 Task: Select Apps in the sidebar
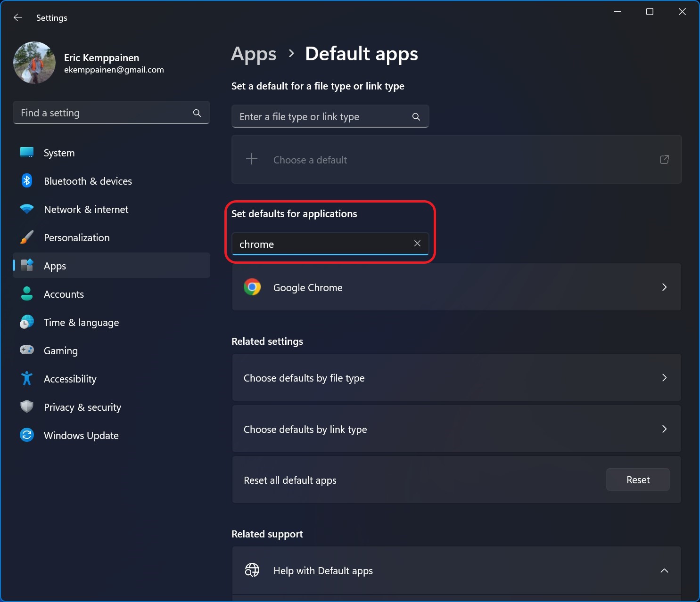point(111,266)
